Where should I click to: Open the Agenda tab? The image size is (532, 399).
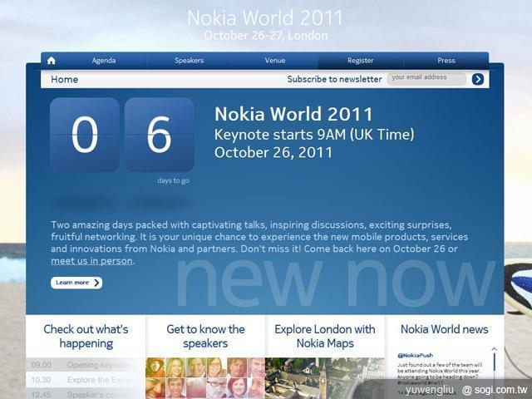click(104, 61)
